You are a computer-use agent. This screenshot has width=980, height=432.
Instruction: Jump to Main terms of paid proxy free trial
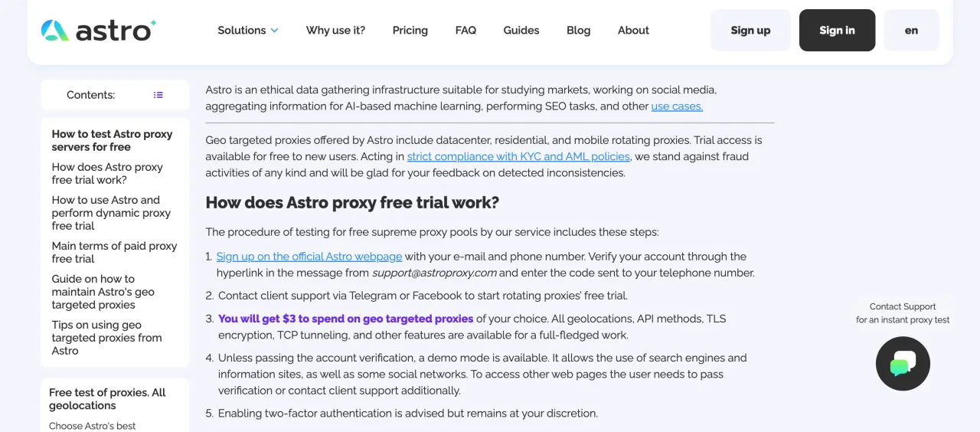tap(114, 252)
